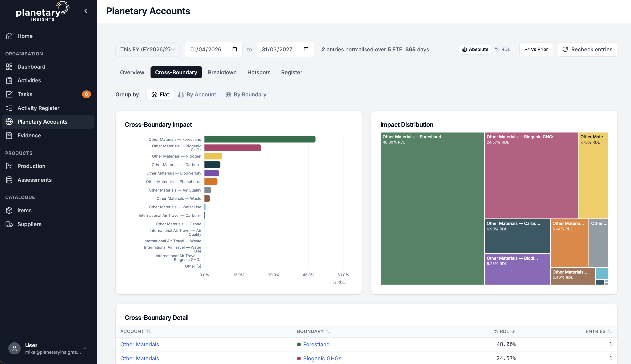Open Other Materials link in Forestland row
The image size is (631, 364).
point(140,344)
